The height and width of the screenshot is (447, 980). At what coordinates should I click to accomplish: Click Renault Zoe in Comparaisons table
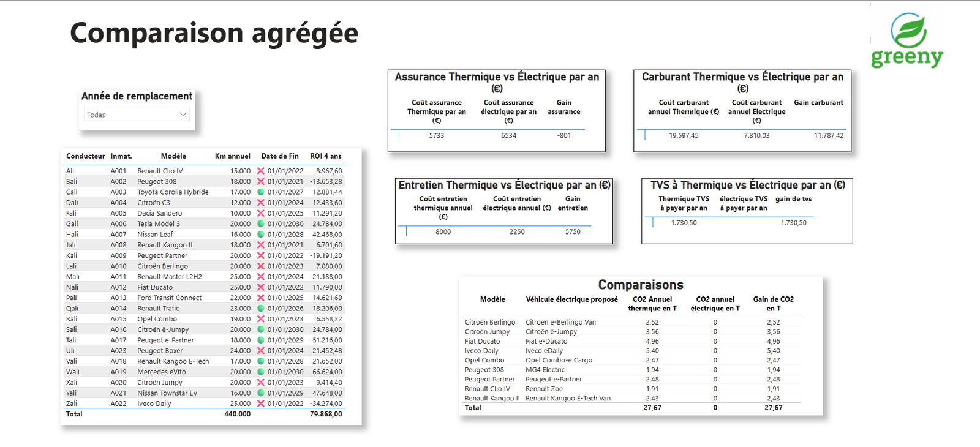(544, 389)
